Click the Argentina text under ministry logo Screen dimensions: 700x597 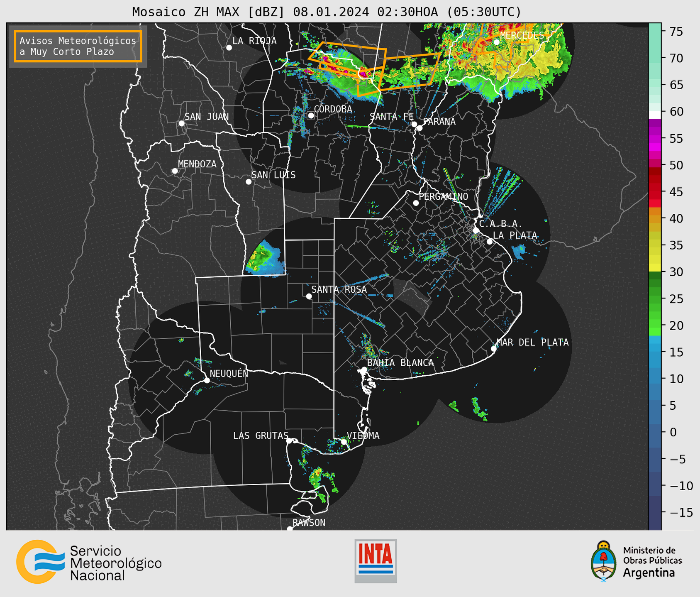649,573
